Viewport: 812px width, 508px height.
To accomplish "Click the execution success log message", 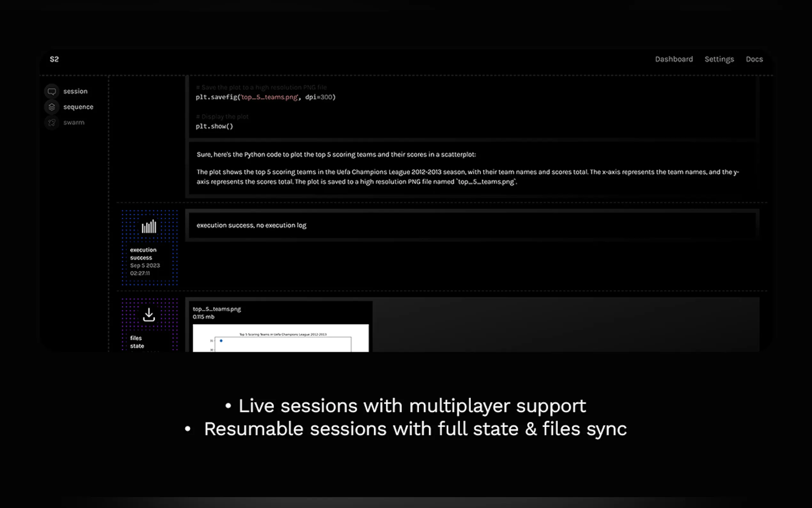I will click(251, 226).
